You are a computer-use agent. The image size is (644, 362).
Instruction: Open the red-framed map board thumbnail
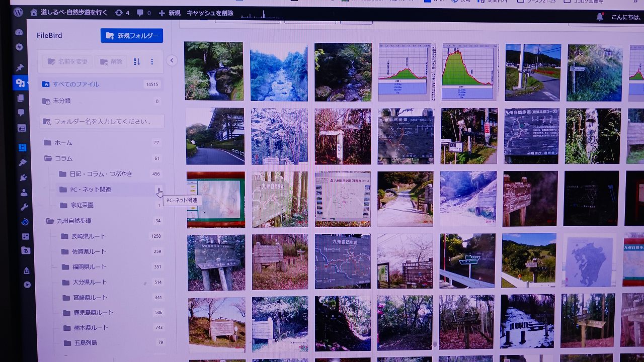click(x=216, y=200)
